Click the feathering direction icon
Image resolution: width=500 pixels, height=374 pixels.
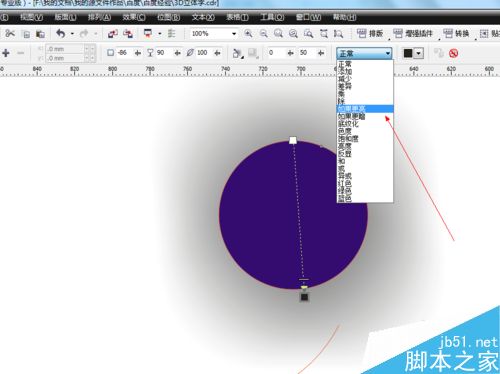pos(238,53)
